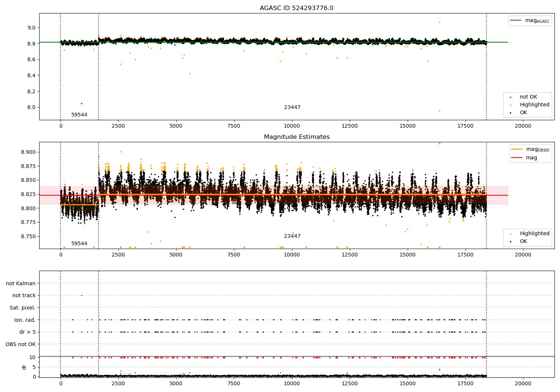Image resolution: width=560 pixels, height=392 pixels.
Task: Click the orange mag OBSID legend line
Action: 517,149
